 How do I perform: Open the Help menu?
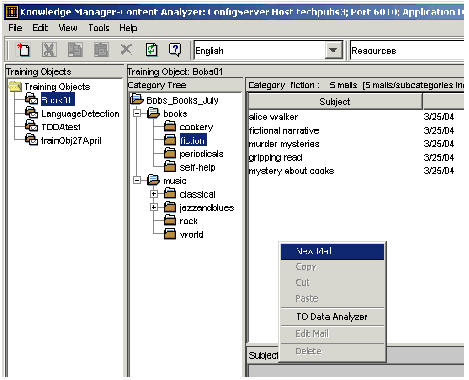128,28
